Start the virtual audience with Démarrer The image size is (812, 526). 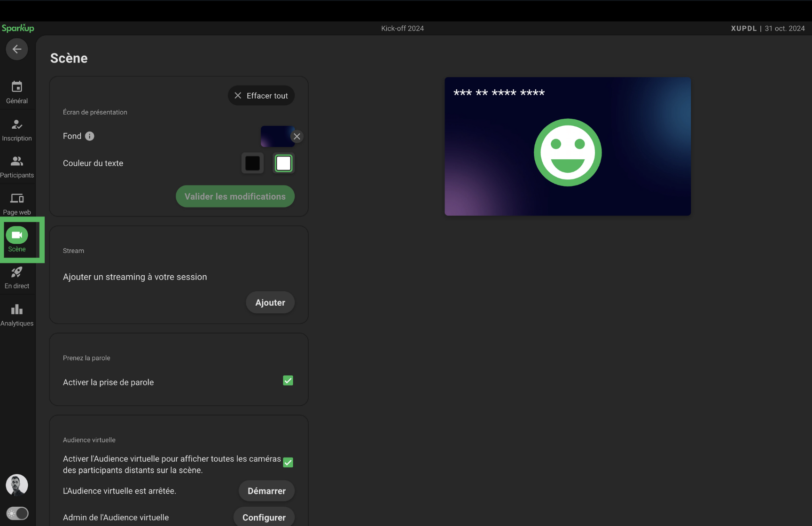266,491
